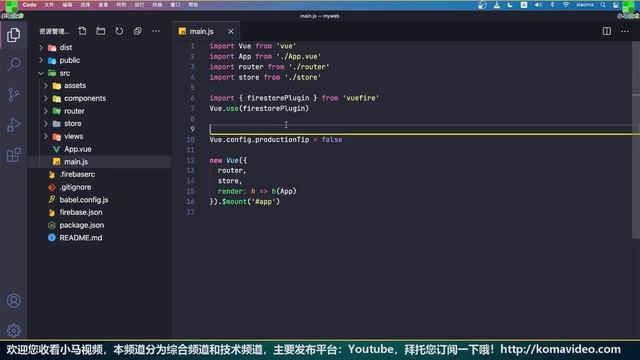Refresh the explorer file tree

[x=119, y=31]
